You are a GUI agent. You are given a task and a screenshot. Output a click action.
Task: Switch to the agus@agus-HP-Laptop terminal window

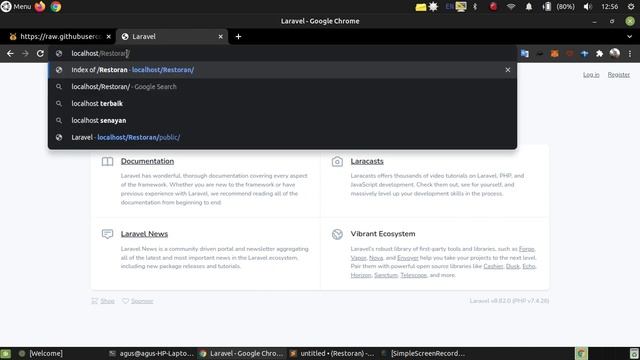pos(151,353)
